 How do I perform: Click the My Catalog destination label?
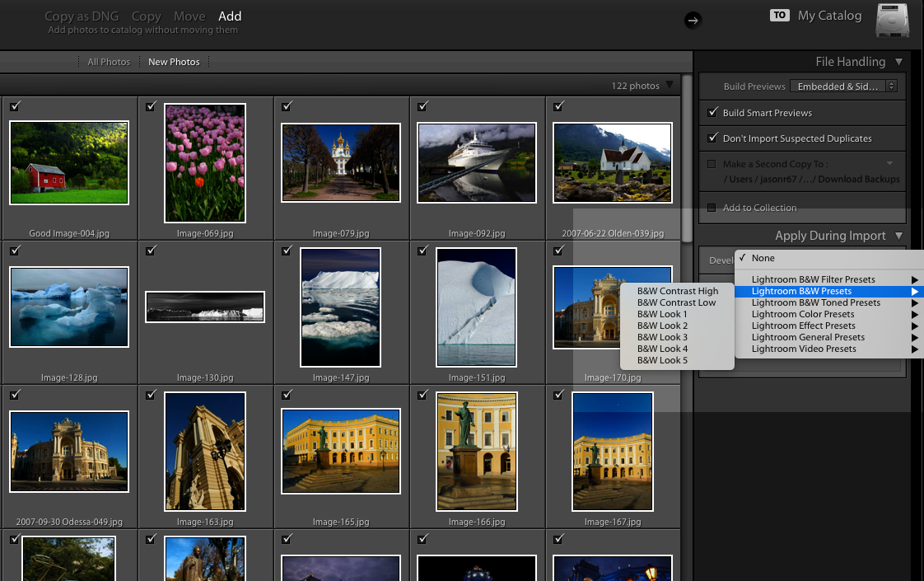tap(830, 16)
